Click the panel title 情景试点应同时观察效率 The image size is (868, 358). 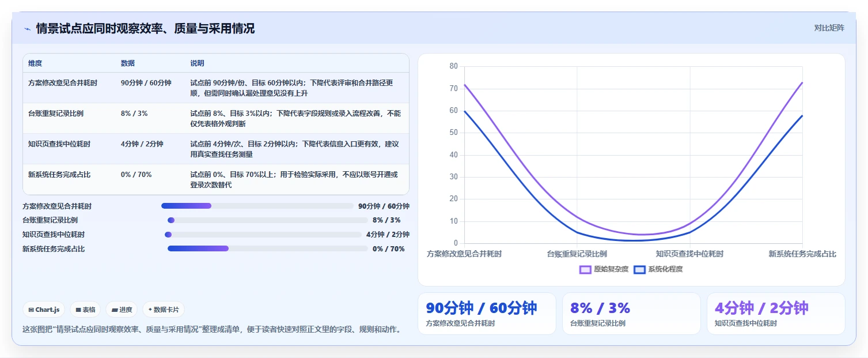(145, 29)
